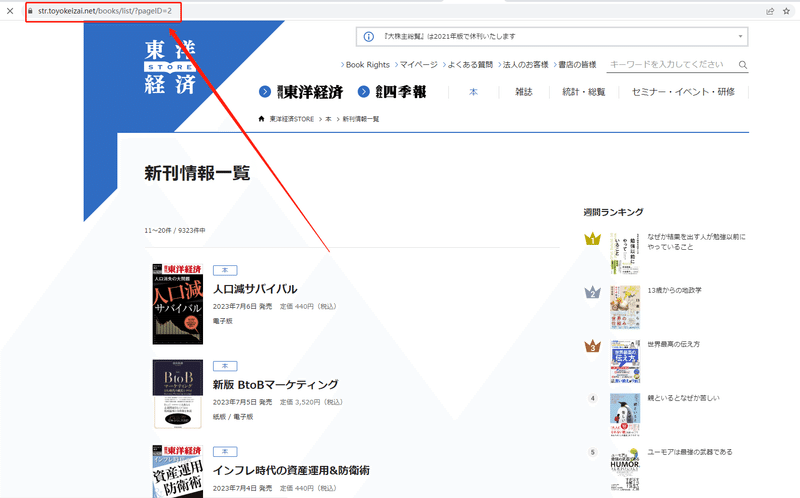Click the share page icon in address bar
This screenshot has height=498, width=800.
click(x=770, y=11)
